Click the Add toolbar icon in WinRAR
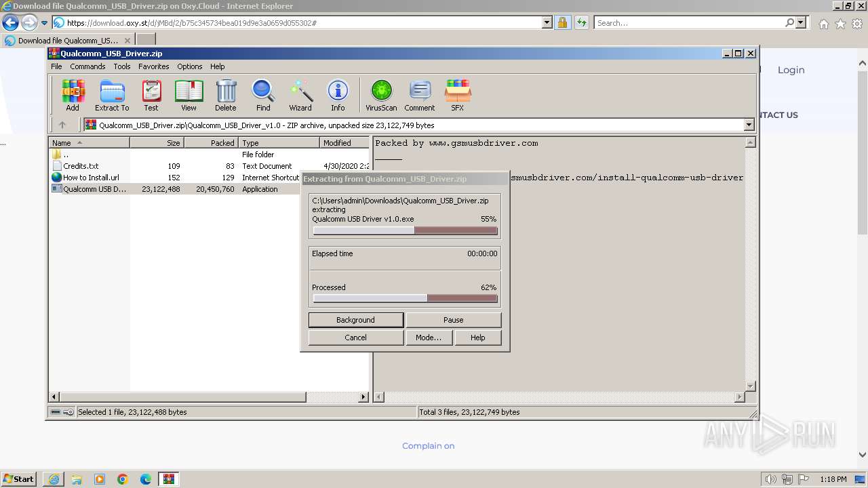This screenshot has width=868, height=488. 73,95
